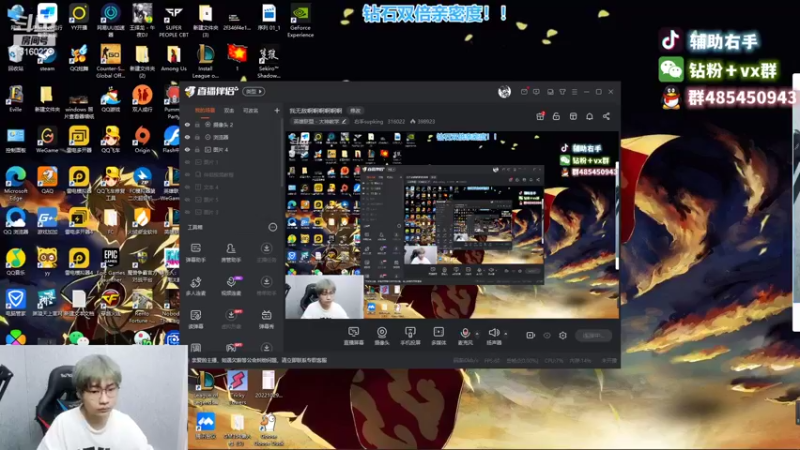The image size is (800, 450).
Task: Mute the 扬声器 speaker
Action: (x=493, y=336)
